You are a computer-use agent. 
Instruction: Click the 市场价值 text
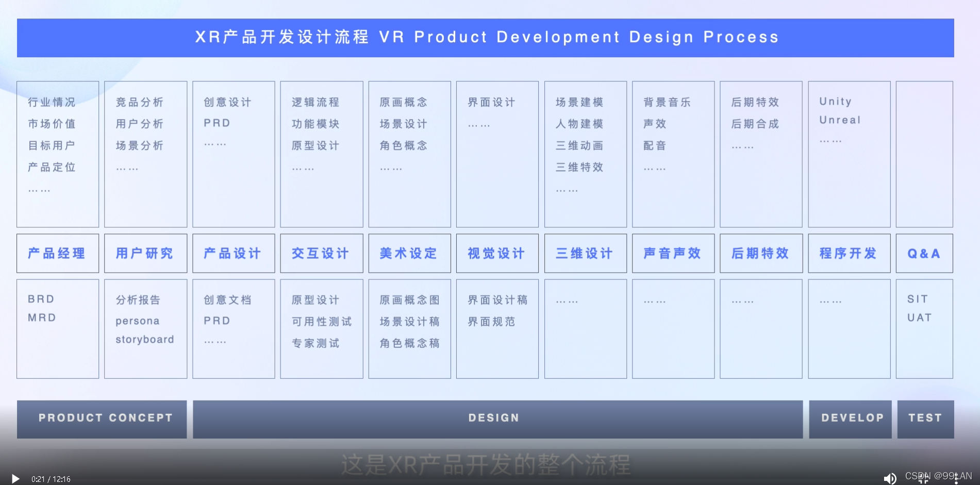pyautogui.click(x=52, y=124)
